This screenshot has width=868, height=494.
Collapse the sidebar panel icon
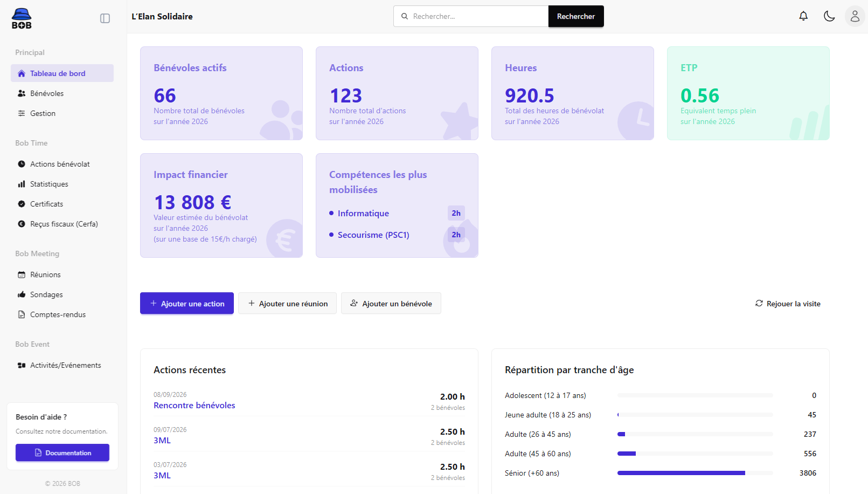pos(105,18)
